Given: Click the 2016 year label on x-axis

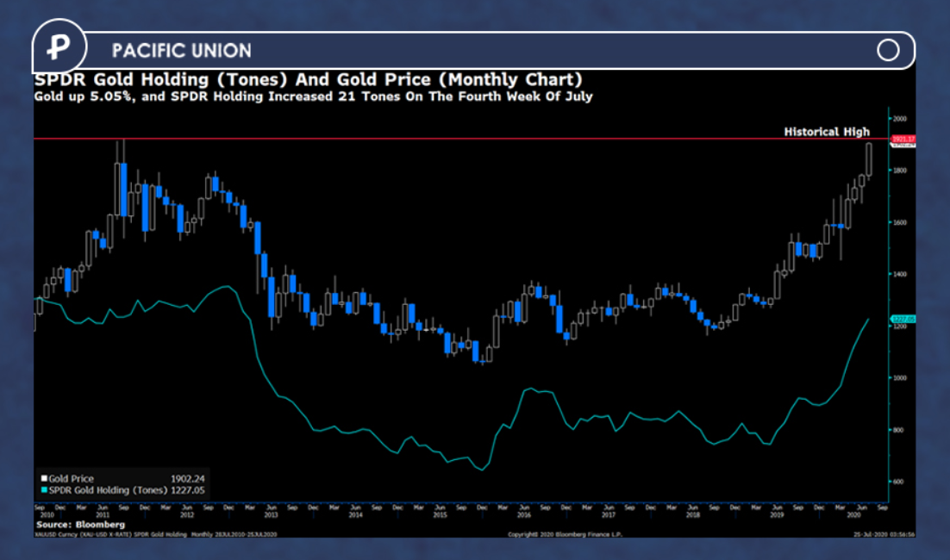Looking at the screenshot, I should tap(524, 515).
